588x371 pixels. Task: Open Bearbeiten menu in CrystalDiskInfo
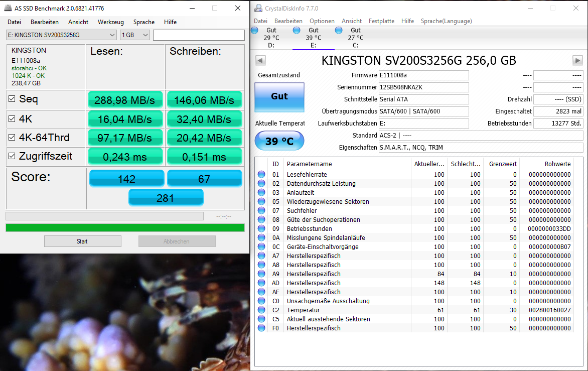pyautogui.click(x=288, y=21)
